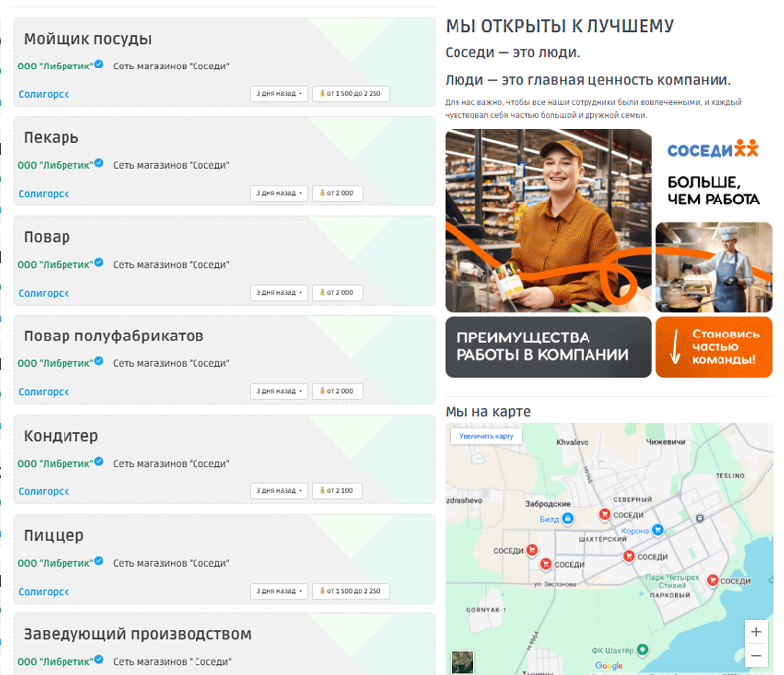The image size is (784, 675).
Task: Open the Пекарь vacancy
Action: click(51, 138)
